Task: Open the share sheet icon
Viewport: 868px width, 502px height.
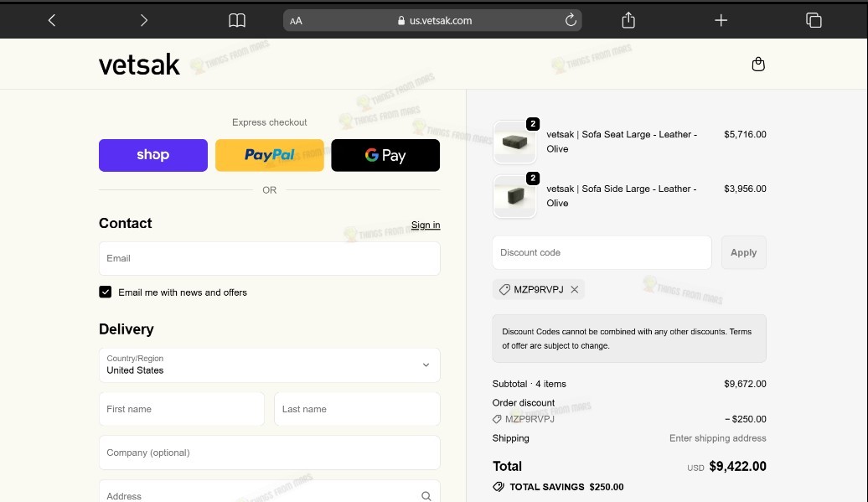Action: [628, 20]
